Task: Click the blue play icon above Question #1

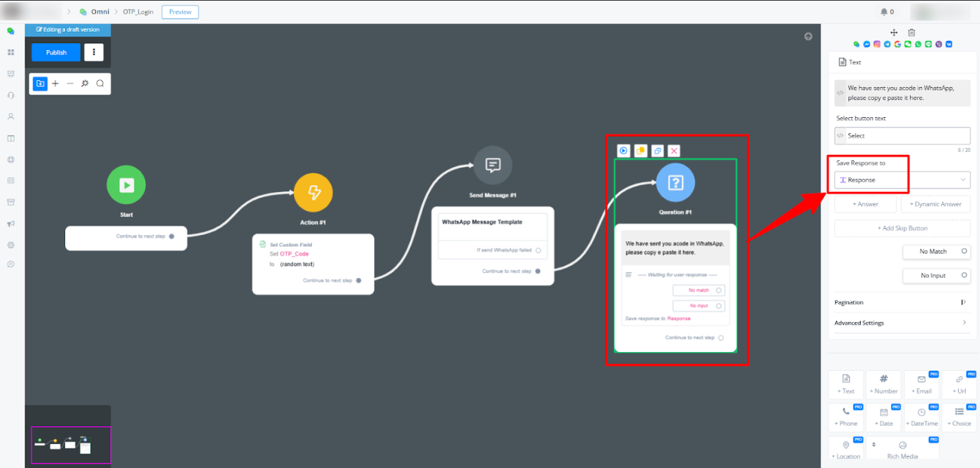Action: point(624,151)
